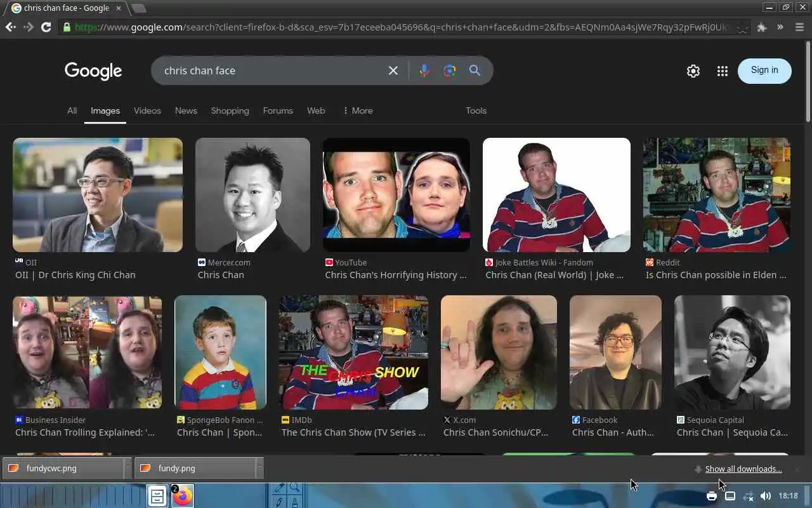Open the Facebook result thumbnail
The image size is (812, 508).
[x=615, y=352]
